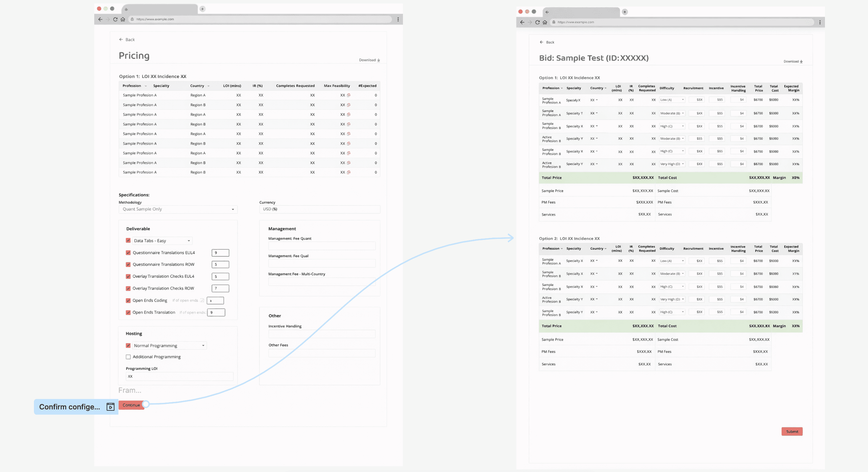This screenshot has width=868, height=472.
Task: Expand the Data Tabs - Easy dropdown
Action: pos(162,241)
